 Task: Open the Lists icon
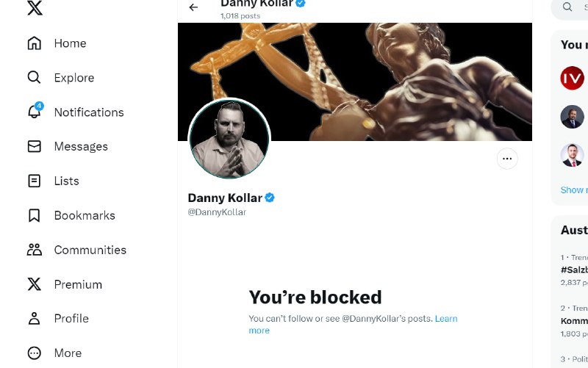35,181
